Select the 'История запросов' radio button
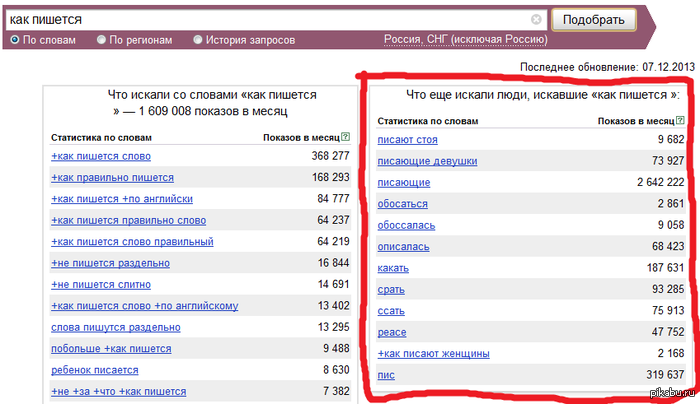 pyautogui.click(x=199, y=40)
